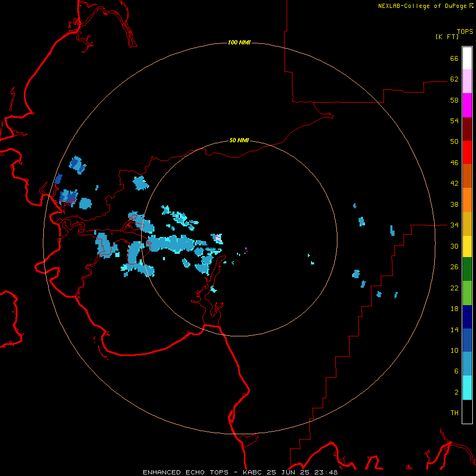
Task: Pick the bright yellow legend swatch
Action: coord(467,246)
